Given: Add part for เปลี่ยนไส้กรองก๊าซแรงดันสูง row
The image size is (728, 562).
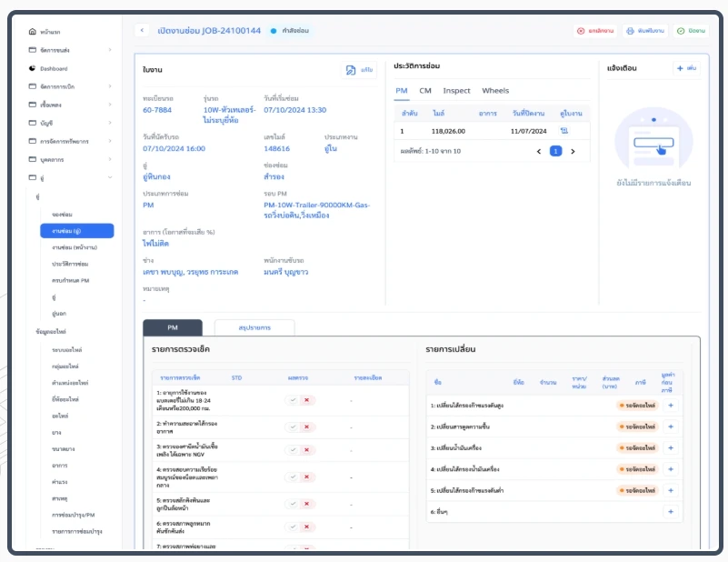Looking at the screenshot, I should click(671, 405).
